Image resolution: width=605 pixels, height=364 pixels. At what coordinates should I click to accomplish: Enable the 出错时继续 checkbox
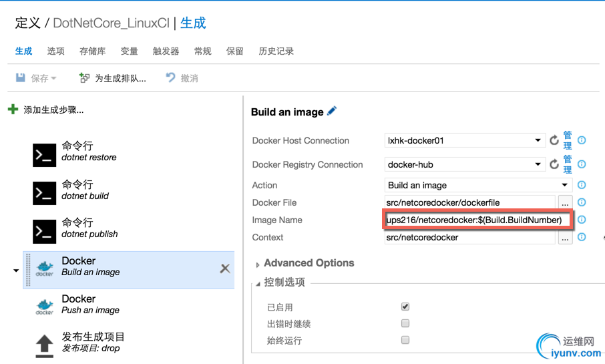(405, 323)
